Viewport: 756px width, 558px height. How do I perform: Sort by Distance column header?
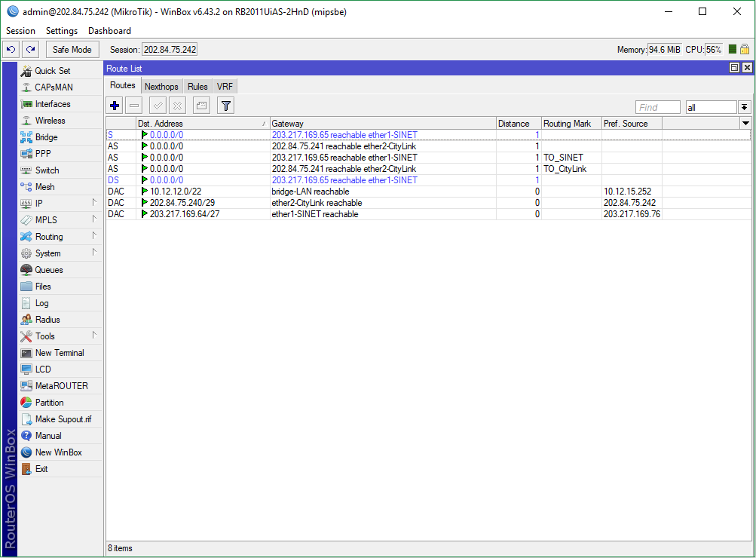click(x=519, y=124)
